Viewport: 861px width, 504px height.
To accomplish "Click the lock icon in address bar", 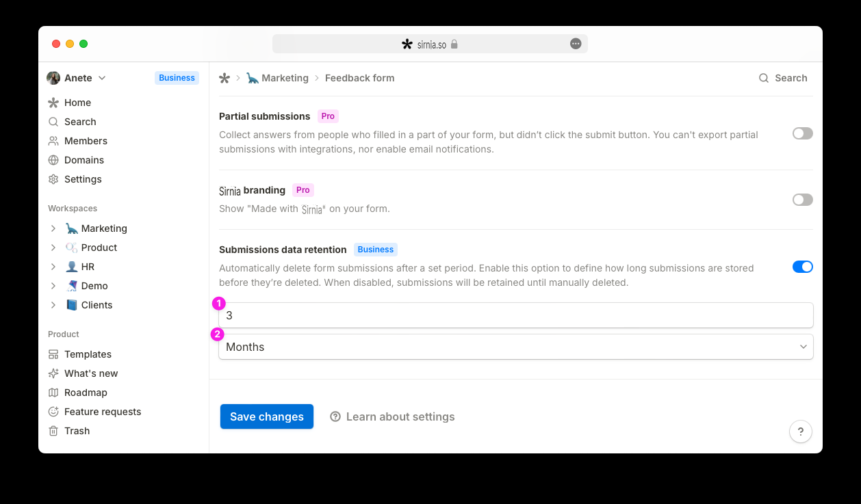I will click(x=454, y=44).
